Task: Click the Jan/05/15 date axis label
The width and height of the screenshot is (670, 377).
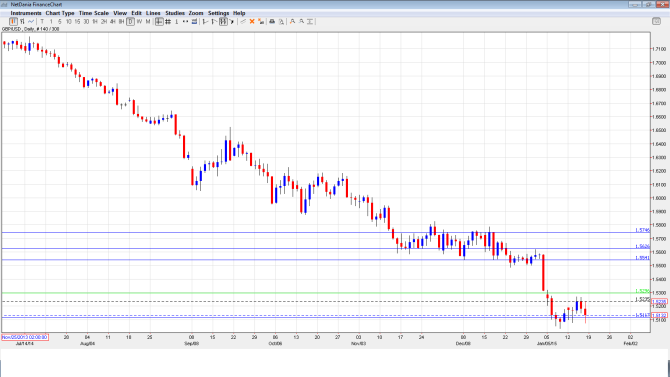Action: (x=547, y=343)
